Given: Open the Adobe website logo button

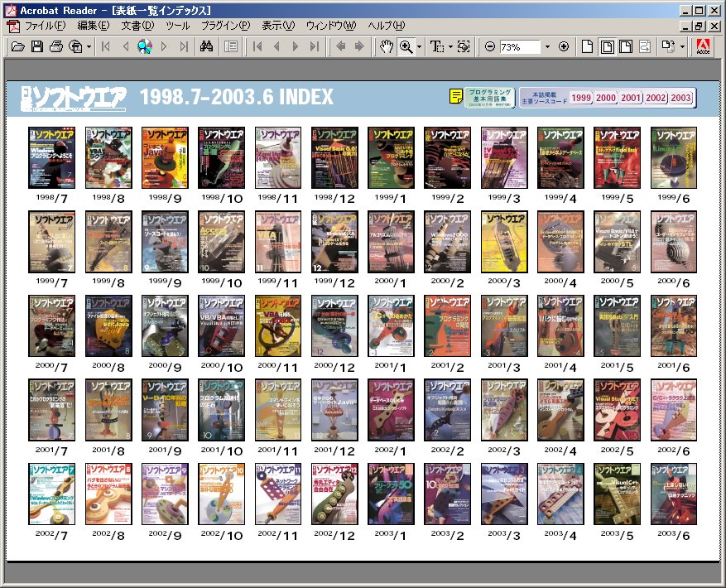Looking at the screenshot, I should pos(703,46).
